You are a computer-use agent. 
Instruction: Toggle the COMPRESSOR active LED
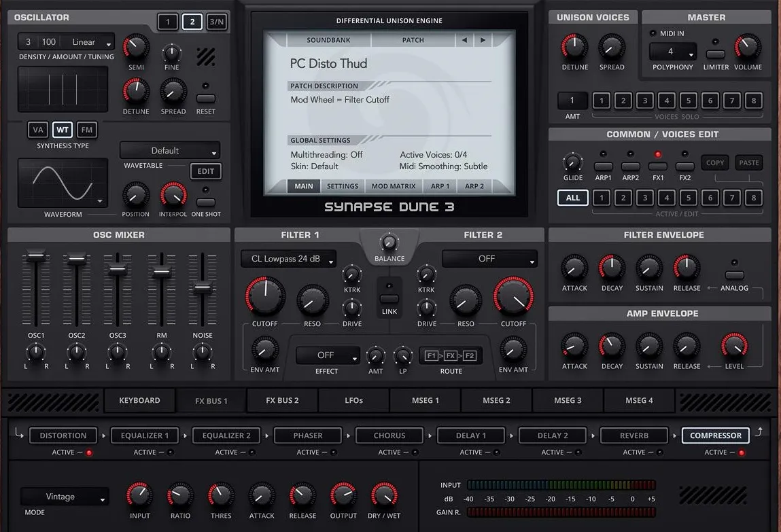coord(742,453)
